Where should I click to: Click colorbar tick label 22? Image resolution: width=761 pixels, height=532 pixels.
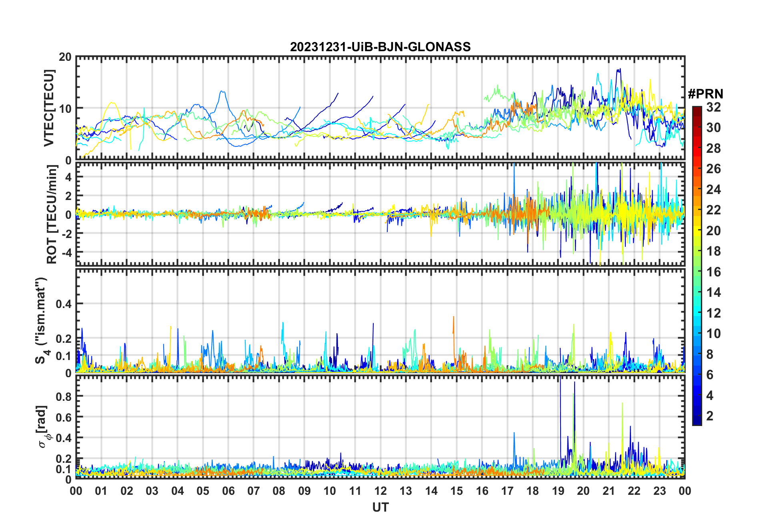(x=713, y=210)
